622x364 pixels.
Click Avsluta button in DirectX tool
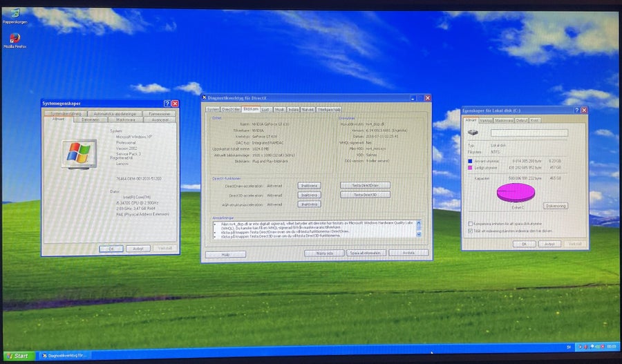click(408, 253)
